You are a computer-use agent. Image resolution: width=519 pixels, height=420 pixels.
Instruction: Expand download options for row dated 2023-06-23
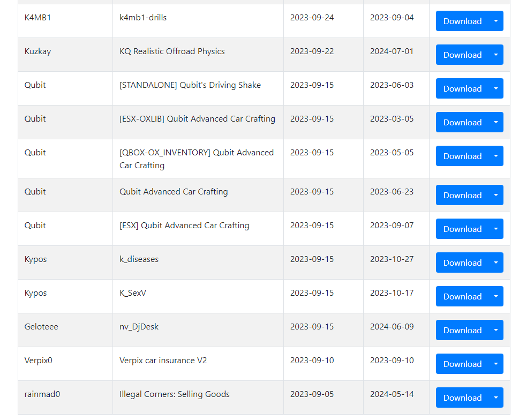[496, 196]
